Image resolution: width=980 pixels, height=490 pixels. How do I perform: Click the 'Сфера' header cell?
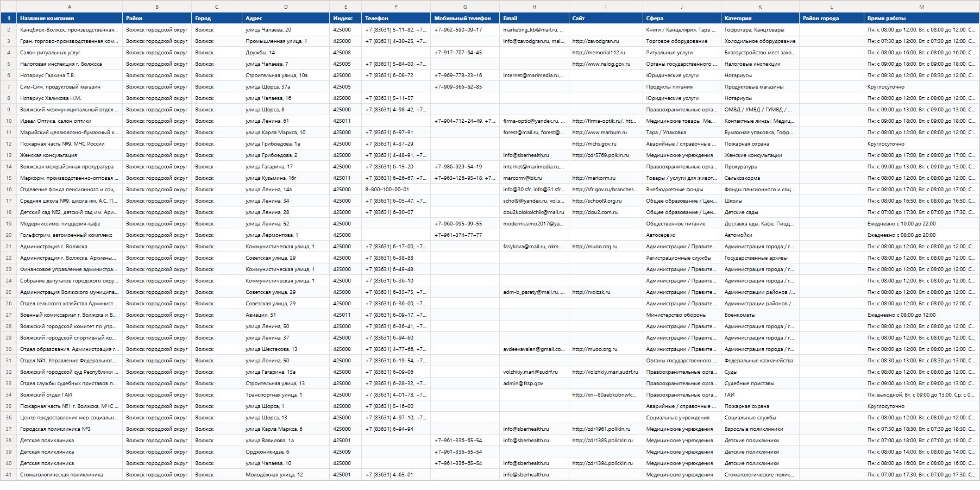coord(682,18)
